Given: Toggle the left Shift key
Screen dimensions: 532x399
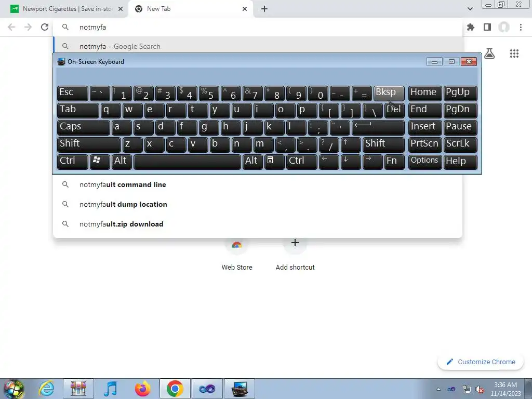Looking at the screenshot, I should click(x=89, y=144).
